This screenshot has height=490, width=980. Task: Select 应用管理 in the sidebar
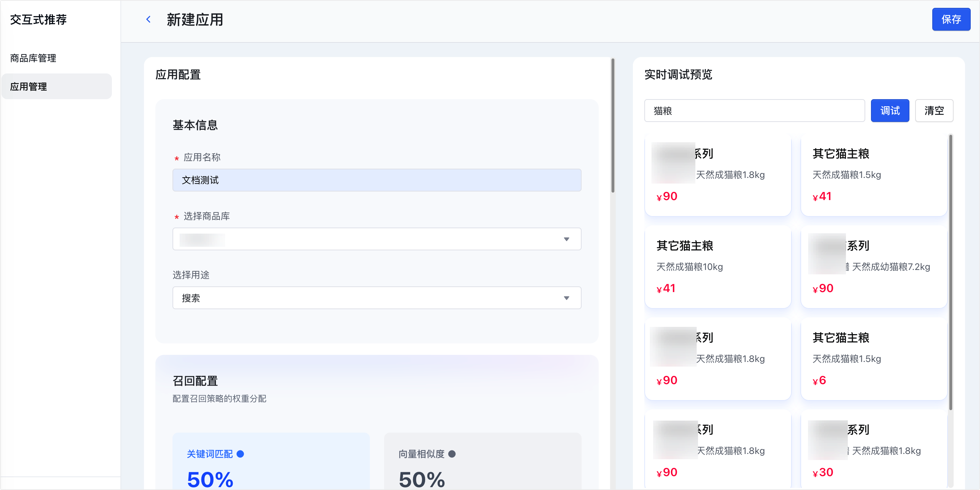click(x=29, y=86)
